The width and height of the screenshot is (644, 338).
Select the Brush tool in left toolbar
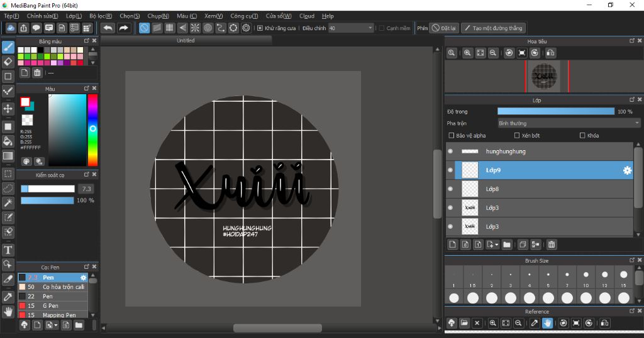click(x=8, y=47)
